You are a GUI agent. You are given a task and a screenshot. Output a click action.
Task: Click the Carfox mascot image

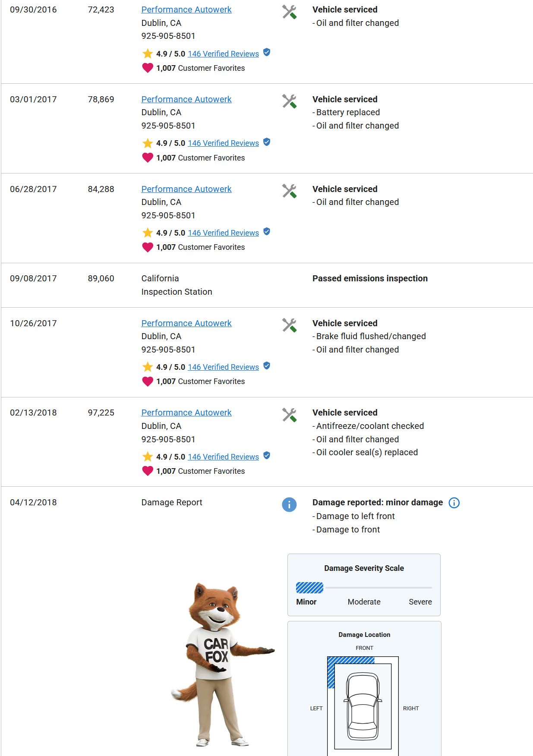(222, 665)
